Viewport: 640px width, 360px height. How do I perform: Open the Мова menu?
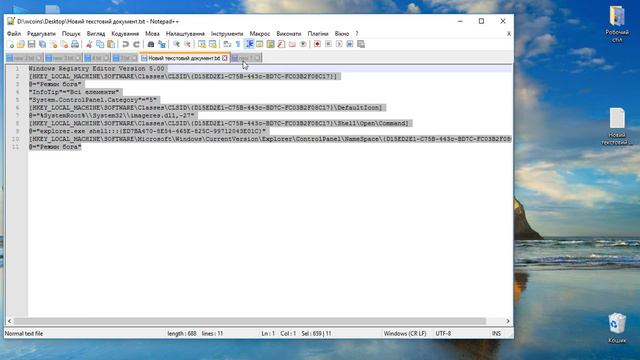point(152,33)
